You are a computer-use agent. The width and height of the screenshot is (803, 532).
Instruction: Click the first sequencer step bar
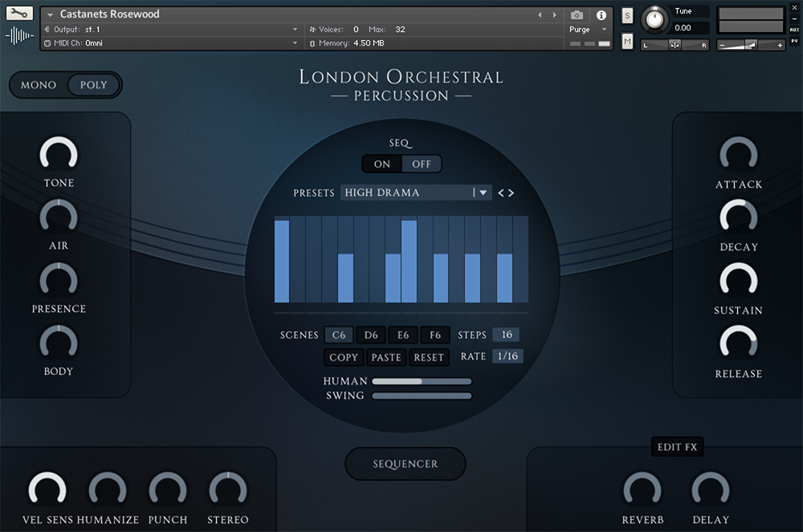coord(282,262)
